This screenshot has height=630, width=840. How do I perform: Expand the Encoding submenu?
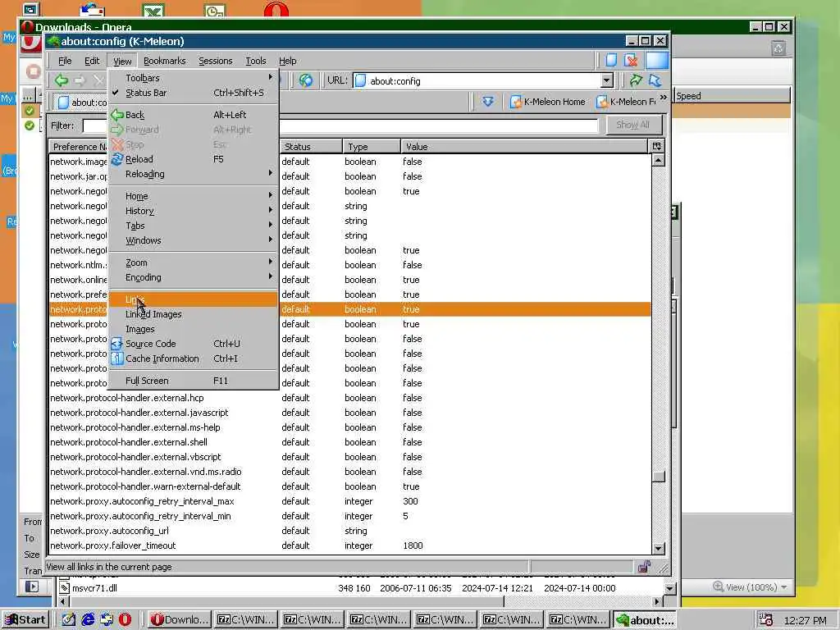click(x=193, y=277)
